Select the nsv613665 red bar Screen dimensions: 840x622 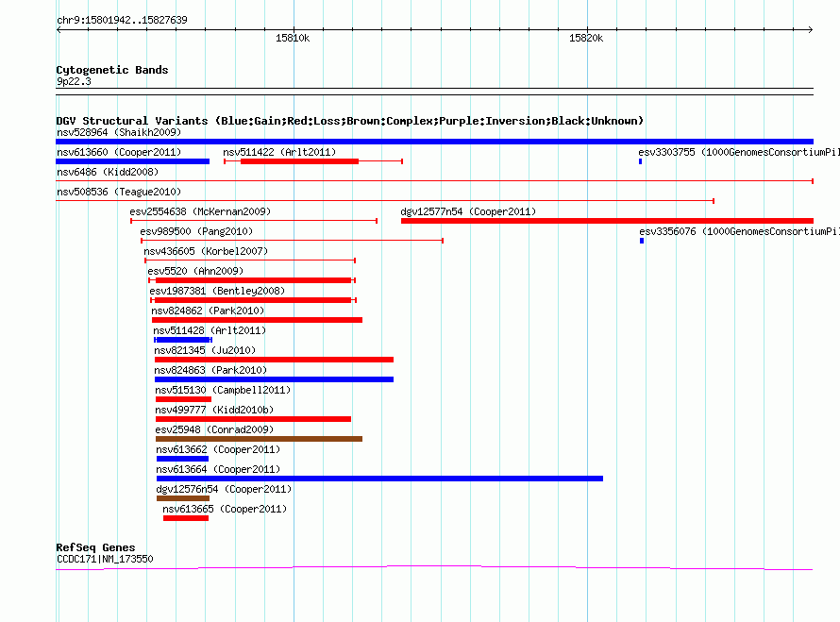pos(186,518)
